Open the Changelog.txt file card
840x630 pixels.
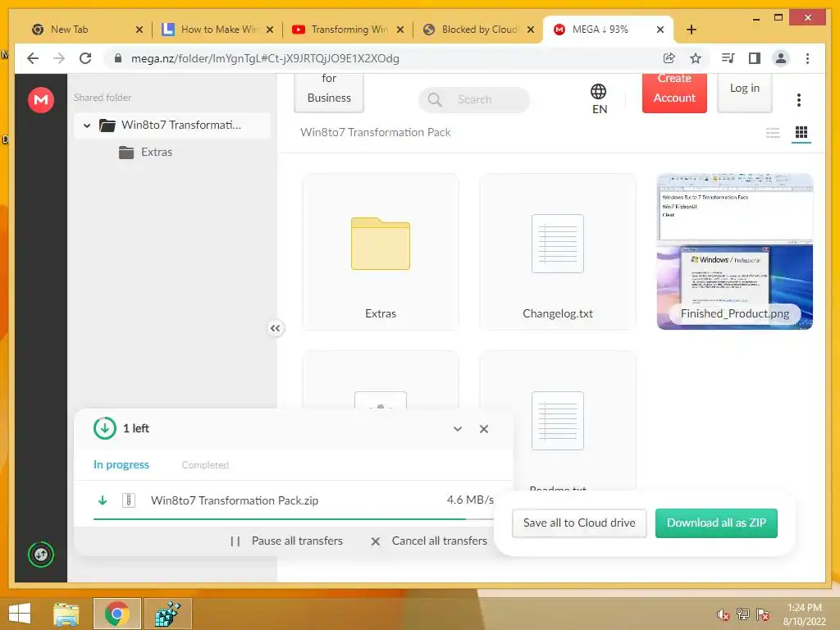pyautogui.click(x=558, y=251)
